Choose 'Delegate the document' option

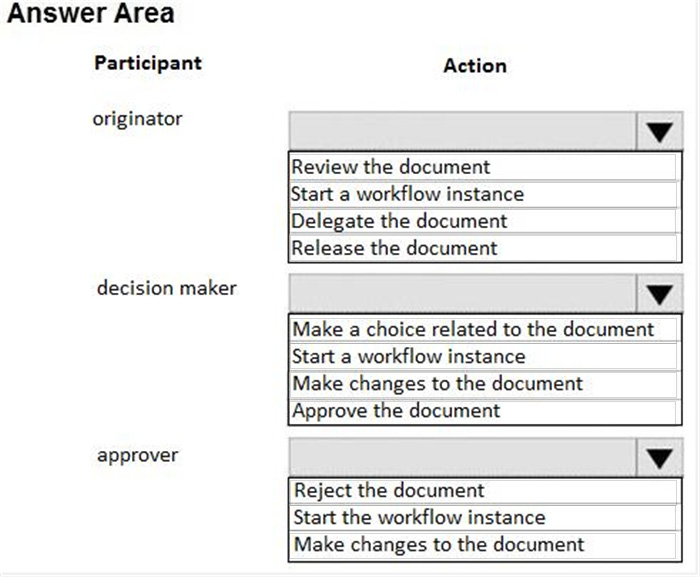click(483, 221)
